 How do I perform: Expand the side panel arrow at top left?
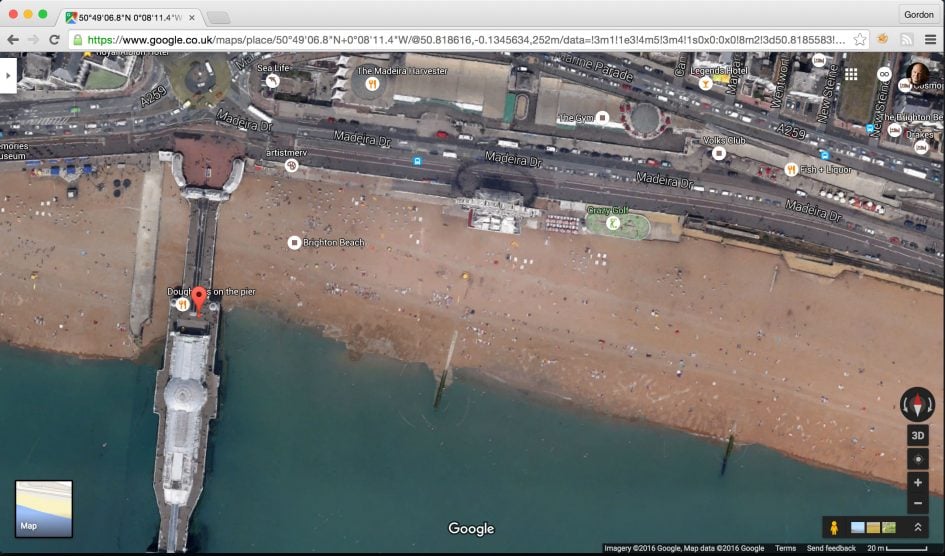[8, 75]
